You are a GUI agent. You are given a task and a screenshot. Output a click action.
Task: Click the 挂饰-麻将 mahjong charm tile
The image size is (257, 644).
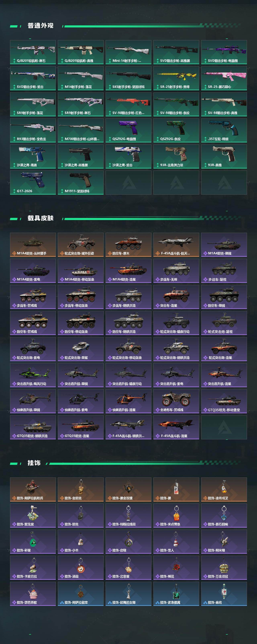[x=224, y=594]
